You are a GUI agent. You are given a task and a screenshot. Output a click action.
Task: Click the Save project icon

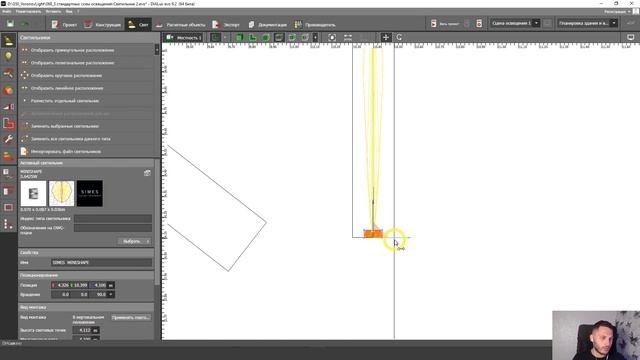click(10, 24)
